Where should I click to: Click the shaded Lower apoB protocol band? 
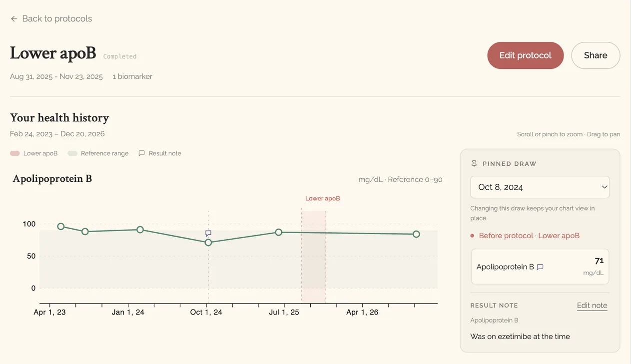point(314,257)
